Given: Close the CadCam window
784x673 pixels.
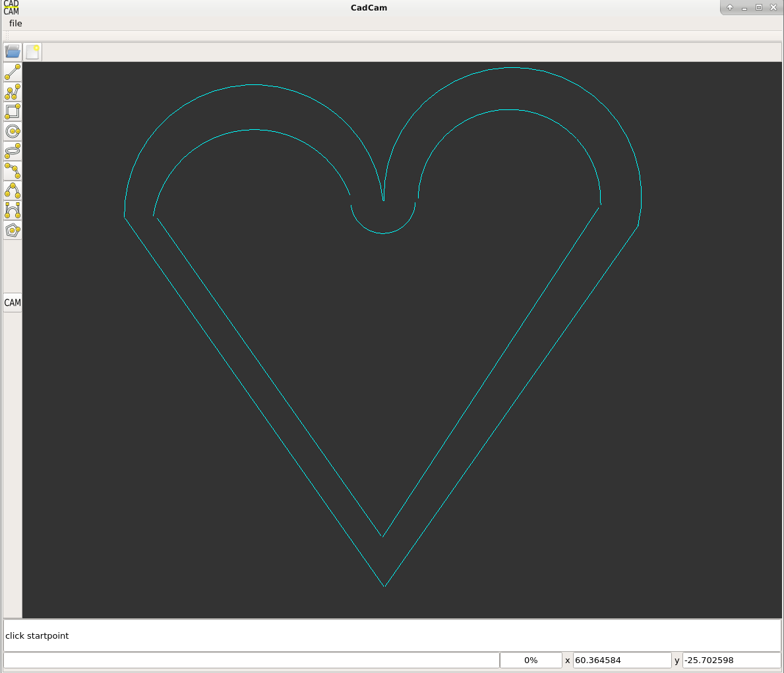Looking at the screenshot, I should (x=773, y=7).
